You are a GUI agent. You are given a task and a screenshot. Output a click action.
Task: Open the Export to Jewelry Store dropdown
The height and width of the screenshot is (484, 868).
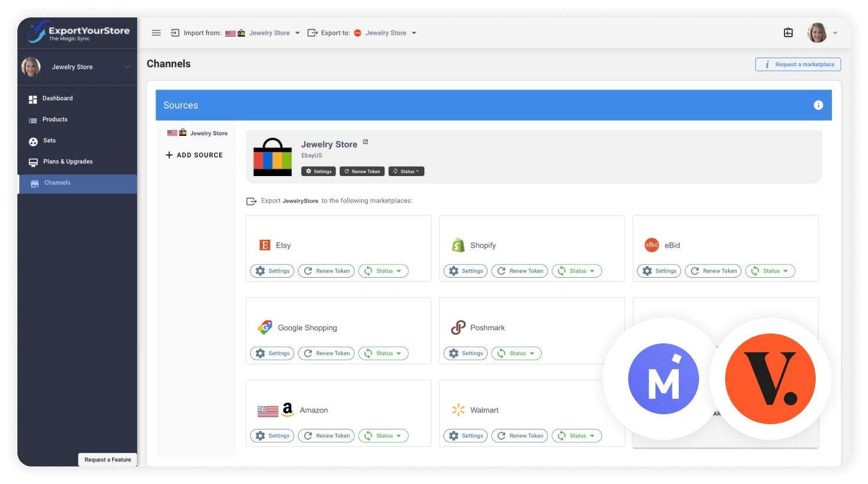point(386,33)
